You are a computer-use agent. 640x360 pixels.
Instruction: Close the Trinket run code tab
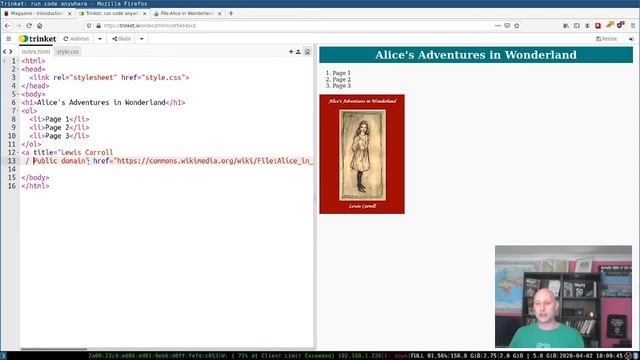click(144, 13)
